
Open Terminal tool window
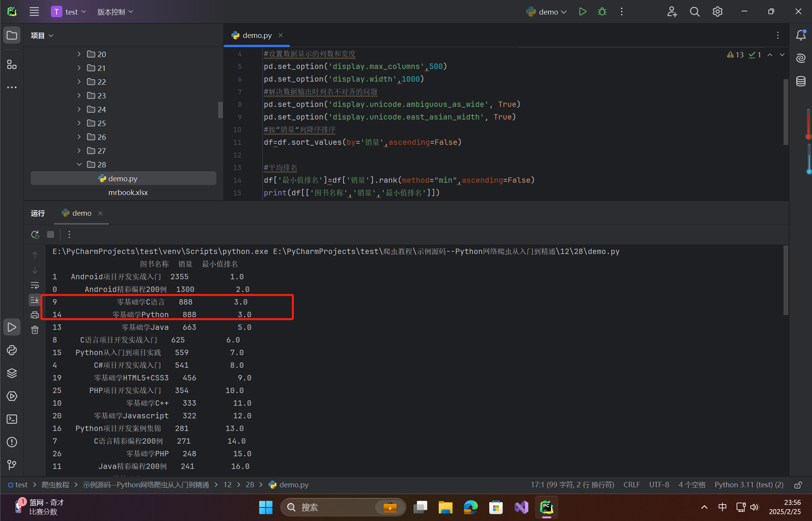12,419
